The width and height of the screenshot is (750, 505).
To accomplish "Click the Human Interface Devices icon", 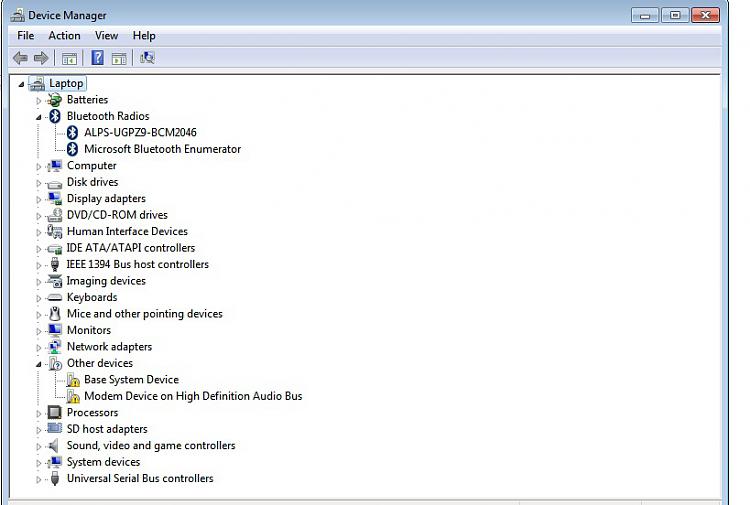I will 55,231.
